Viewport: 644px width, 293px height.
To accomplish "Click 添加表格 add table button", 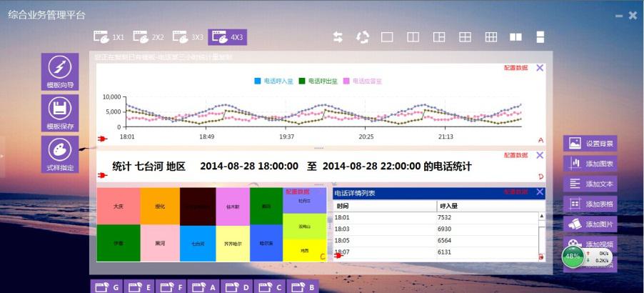I will (x=590, y=204).
